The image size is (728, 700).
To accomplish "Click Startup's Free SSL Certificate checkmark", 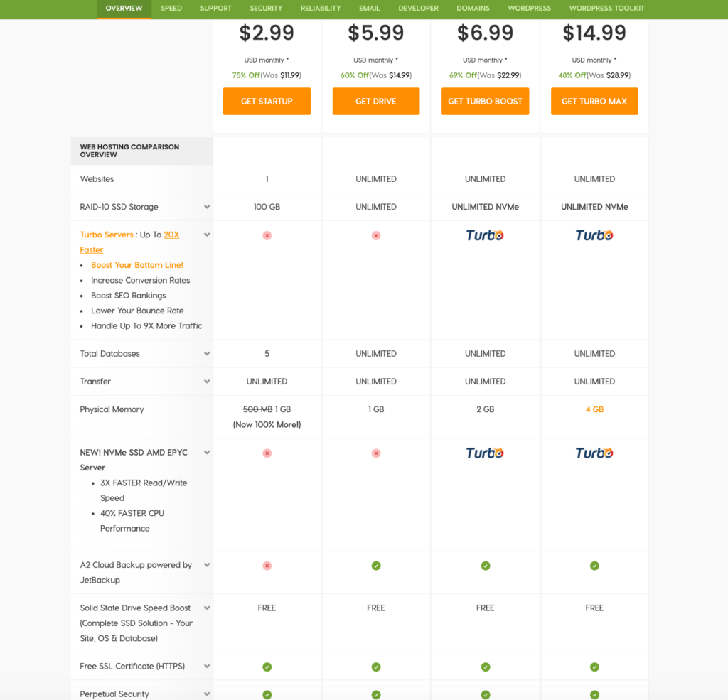I will click(x=267, y=667).
